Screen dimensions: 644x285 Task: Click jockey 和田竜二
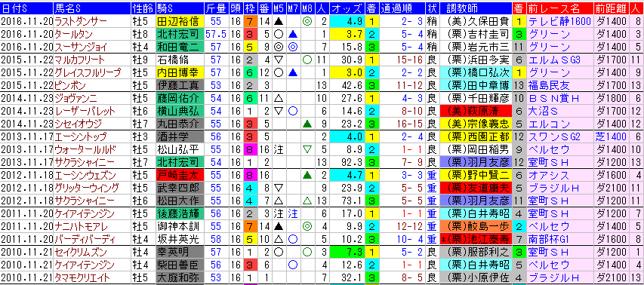tap(180, 47)
